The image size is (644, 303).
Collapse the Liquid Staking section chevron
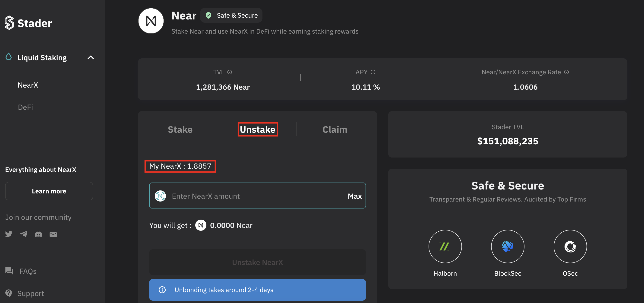click(91, 57)
